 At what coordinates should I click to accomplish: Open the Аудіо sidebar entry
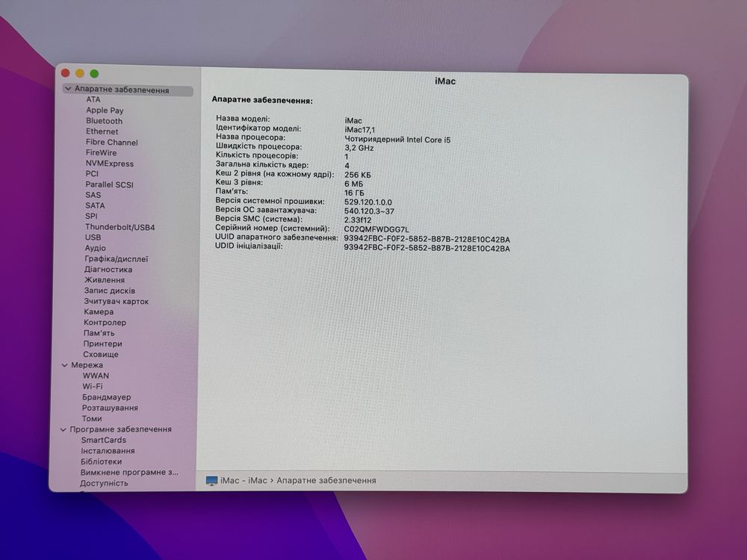click(96, 248)
